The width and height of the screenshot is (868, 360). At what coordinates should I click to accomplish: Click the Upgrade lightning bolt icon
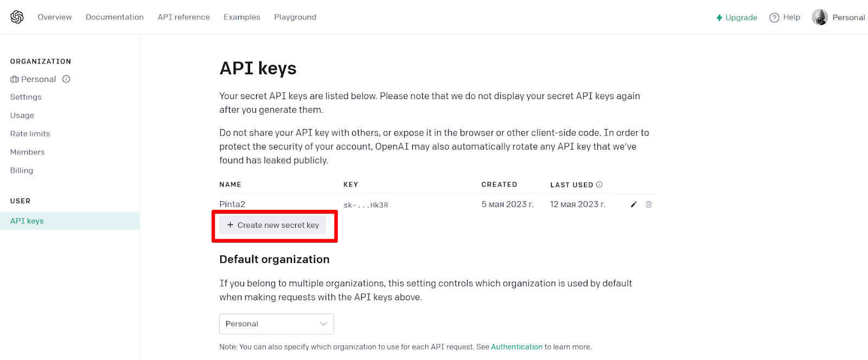click(719, 17)
